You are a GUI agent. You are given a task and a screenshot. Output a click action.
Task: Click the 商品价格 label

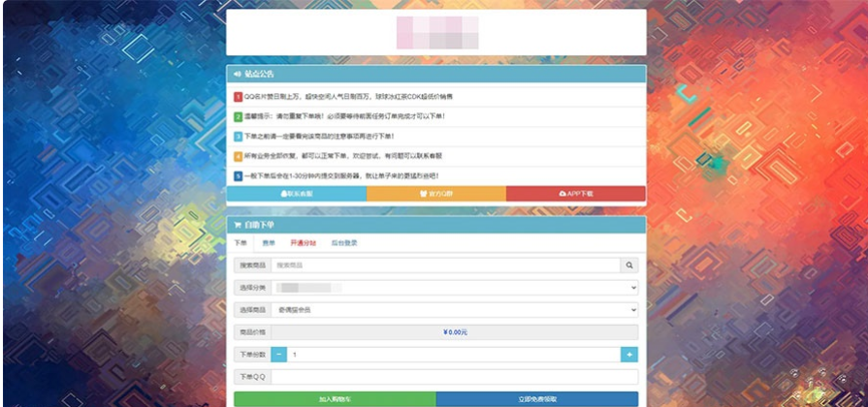click(x=252, y=332)
